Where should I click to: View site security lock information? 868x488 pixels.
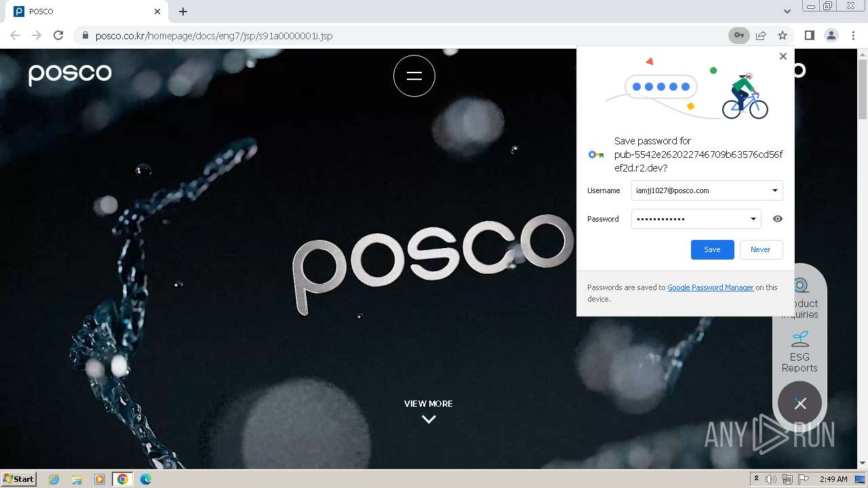pyautogui.click(x=85, y=35)
